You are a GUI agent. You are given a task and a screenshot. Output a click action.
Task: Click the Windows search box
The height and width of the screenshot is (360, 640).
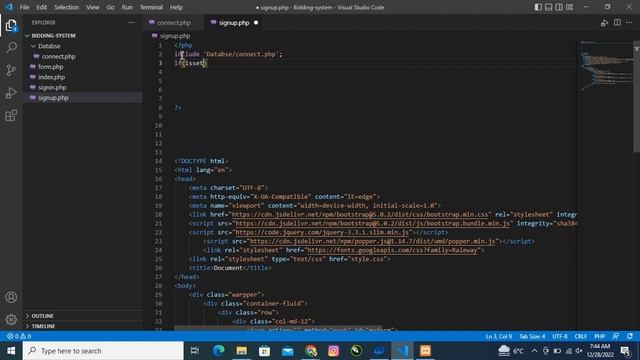click(103, 351)
